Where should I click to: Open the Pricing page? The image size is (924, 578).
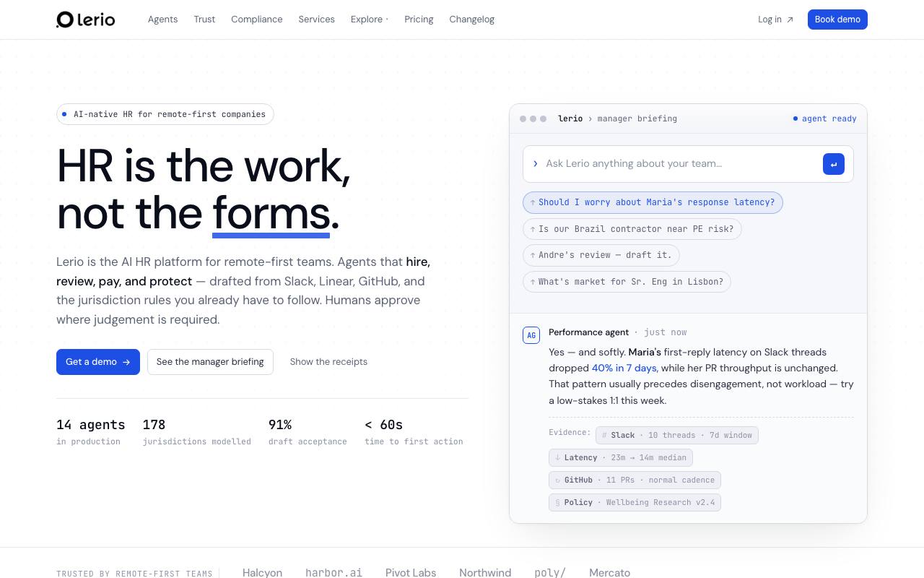click(x=419, y=20)
